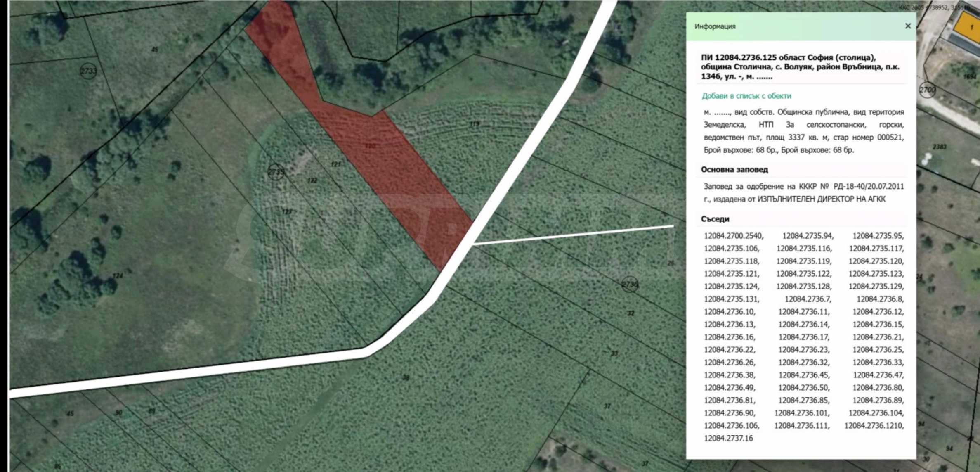Viewport: 980px width, 472px height.
Task: Click circled block label 2700 on map
Action: click(927, 90)
